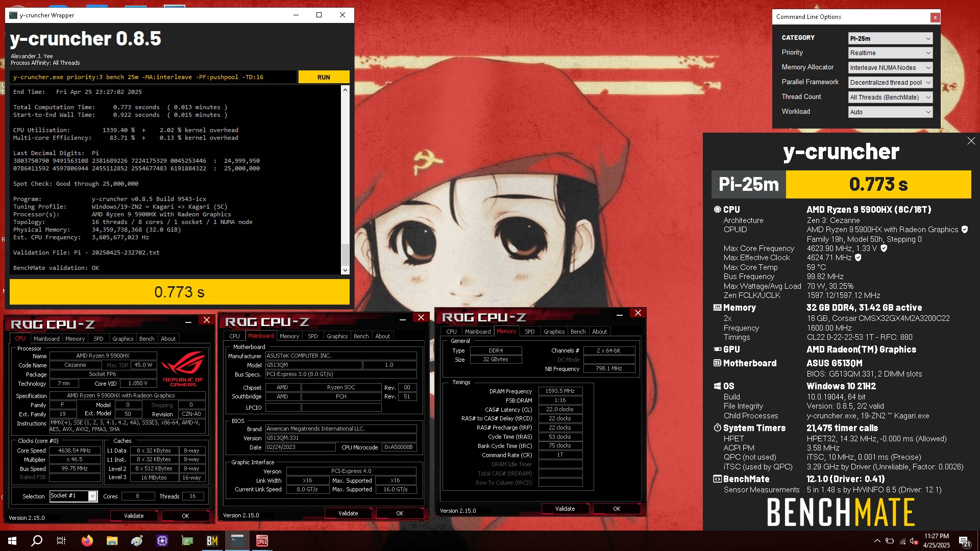Expand the Memory Allocator dropdown

pyautogui.click(x=890, y=68)
